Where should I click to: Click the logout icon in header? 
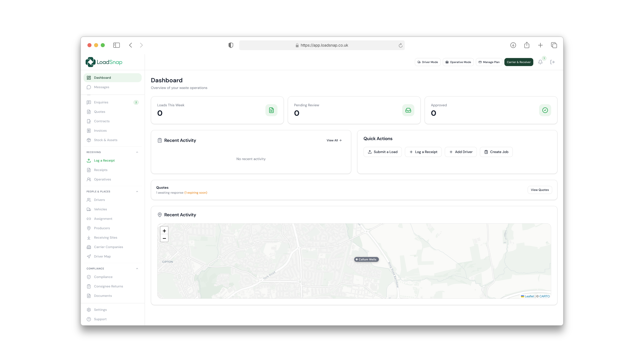[552, 62]
